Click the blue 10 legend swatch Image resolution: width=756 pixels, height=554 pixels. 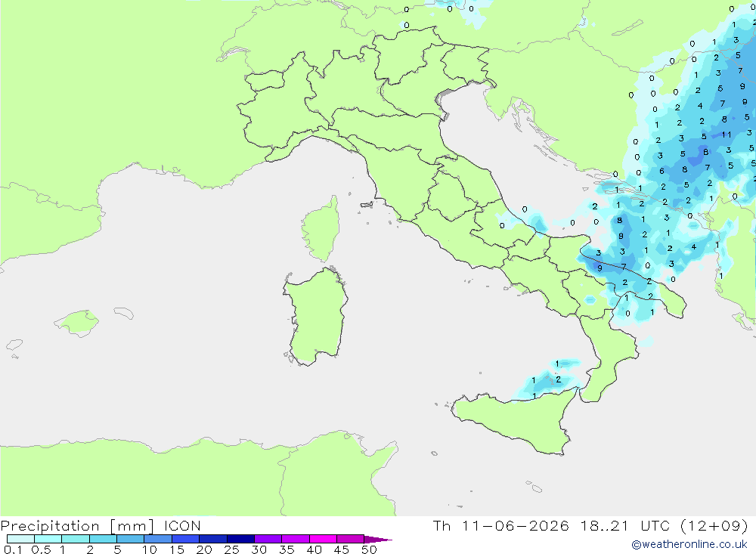tap(158, 539)
